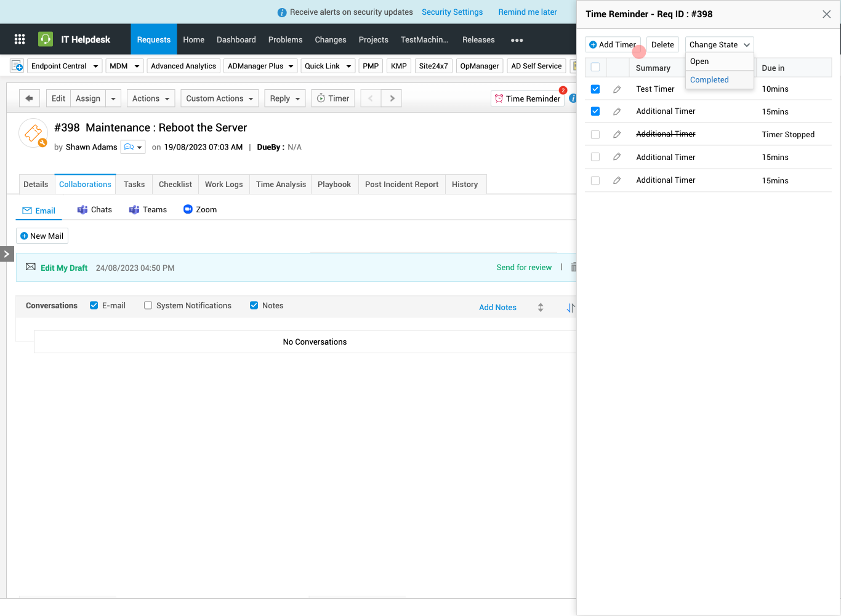This screenshot has height=616, width=841.
Task: Check the select-all checkbox in the timer list
Action: pos(595,68)
